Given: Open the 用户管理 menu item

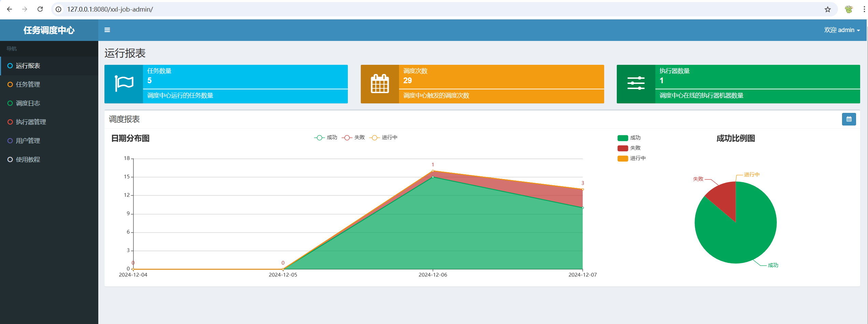Looking at the screenshot, I should 49,141.
